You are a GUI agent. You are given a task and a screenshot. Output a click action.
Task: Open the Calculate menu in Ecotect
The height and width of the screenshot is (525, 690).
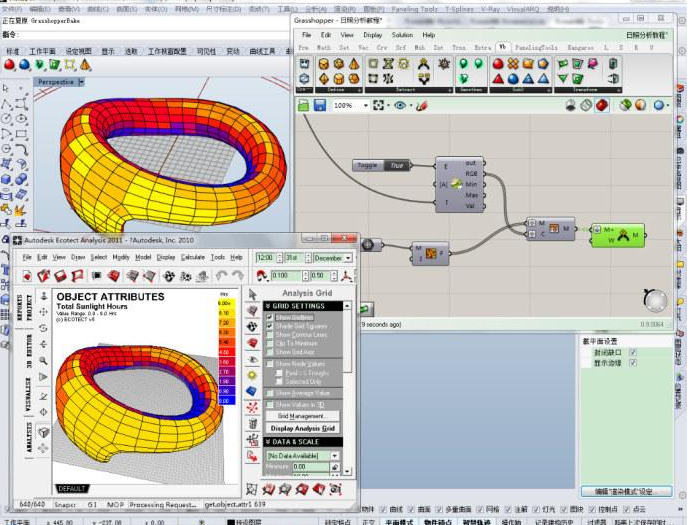193,257
